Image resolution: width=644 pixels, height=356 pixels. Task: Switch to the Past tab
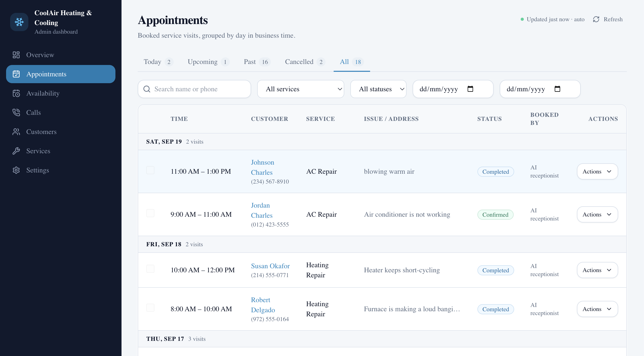(257, 62)
